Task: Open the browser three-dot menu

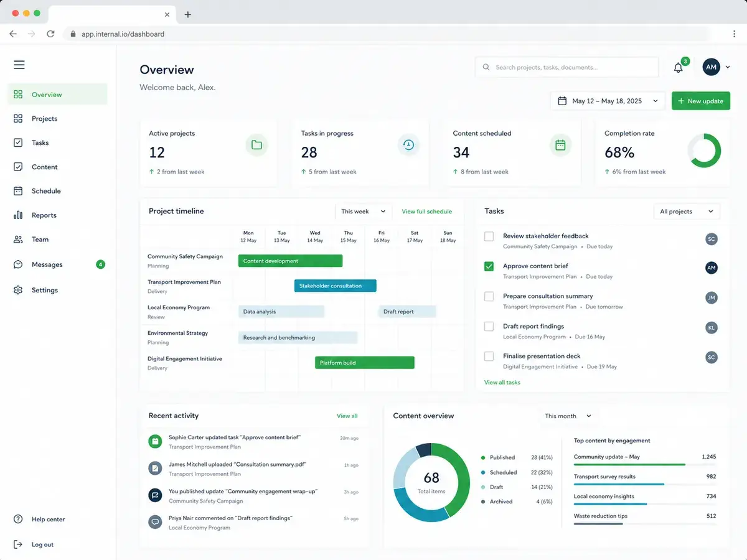Action: [733, 34]
